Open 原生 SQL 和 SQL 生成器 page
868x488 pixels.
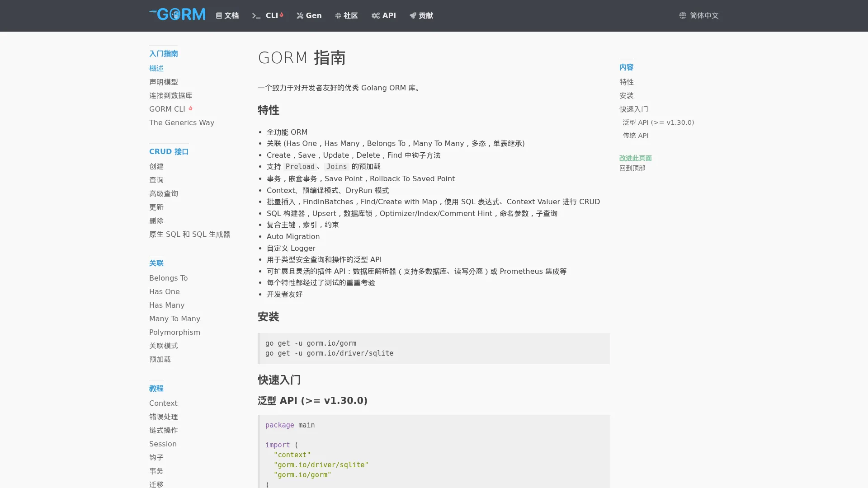coord(190,234)
